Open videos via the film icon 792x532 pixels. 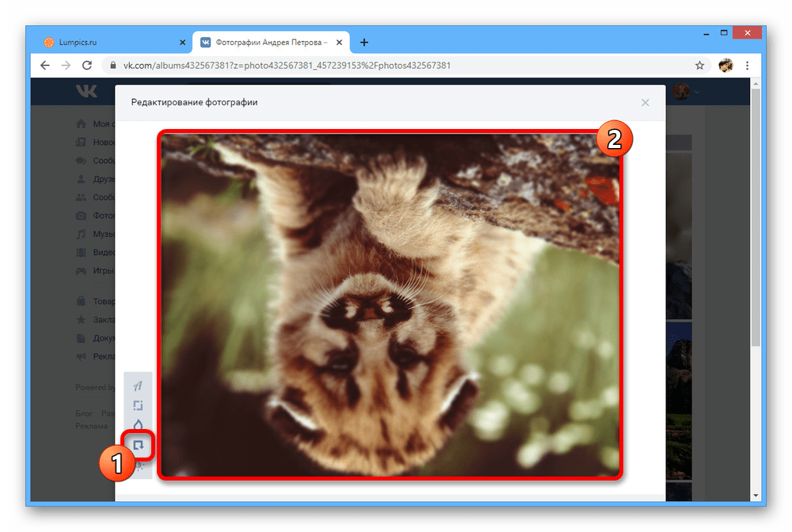coord(81,253)
